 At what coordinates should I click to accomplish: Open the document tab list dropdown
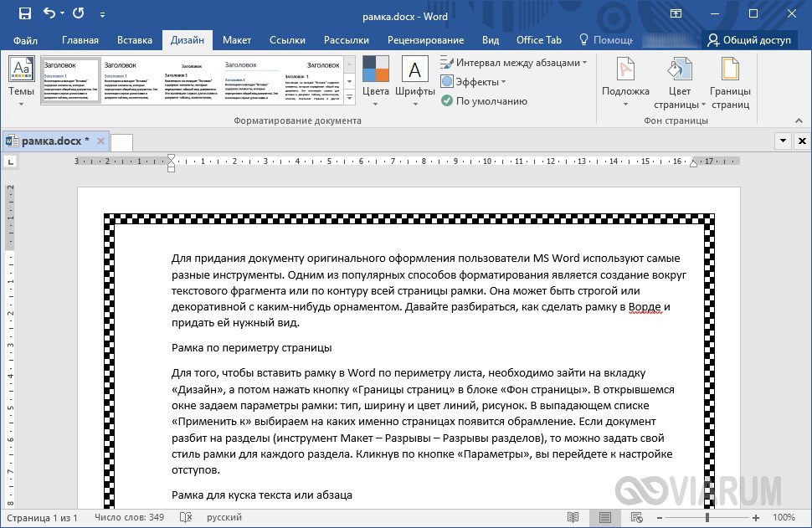[x=783, y=141]
